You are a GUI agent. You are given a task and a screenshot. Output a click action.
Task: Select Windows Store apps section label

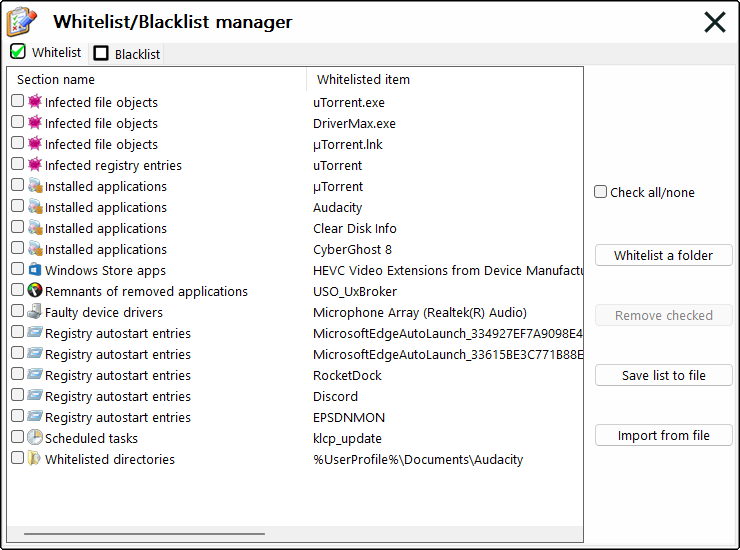coord(105,271)
